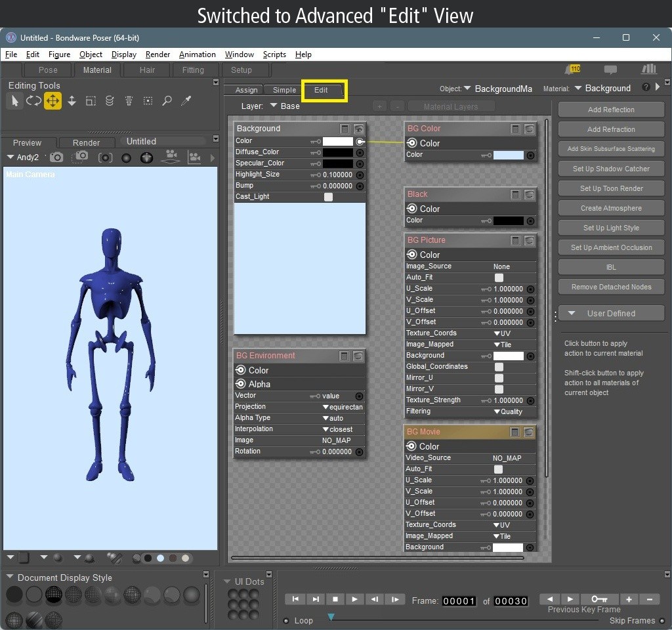Switch to the Simple material tab
Viewport: 672px width, 630px height.
[x=285, y=90]
